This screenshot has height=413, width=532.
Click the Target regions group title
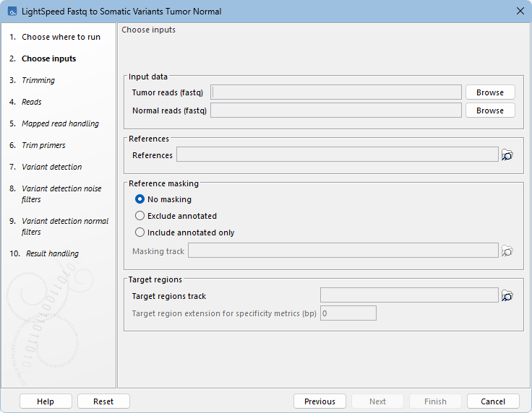[x=155, y=279]
